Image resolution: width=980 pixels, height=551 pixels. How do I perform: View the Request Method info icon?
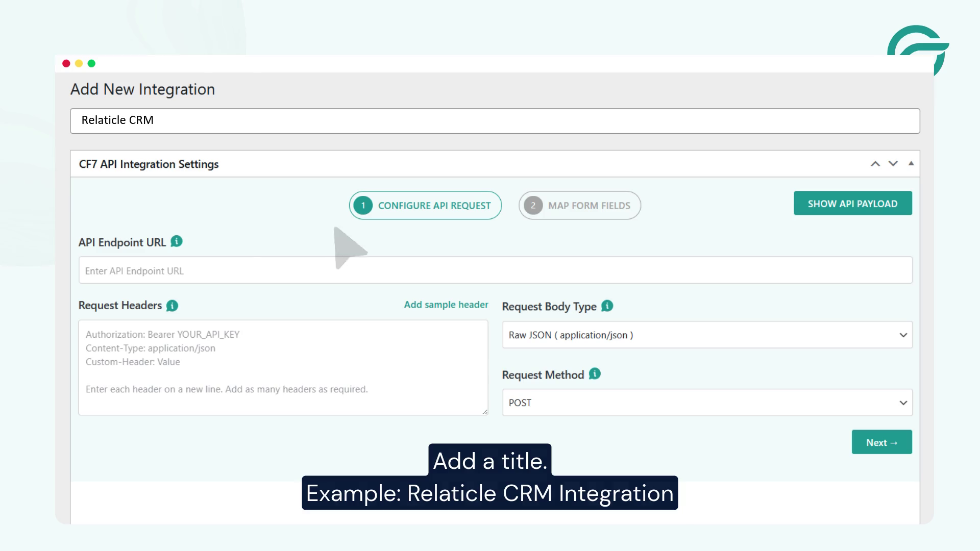click(x=595, y=374)
